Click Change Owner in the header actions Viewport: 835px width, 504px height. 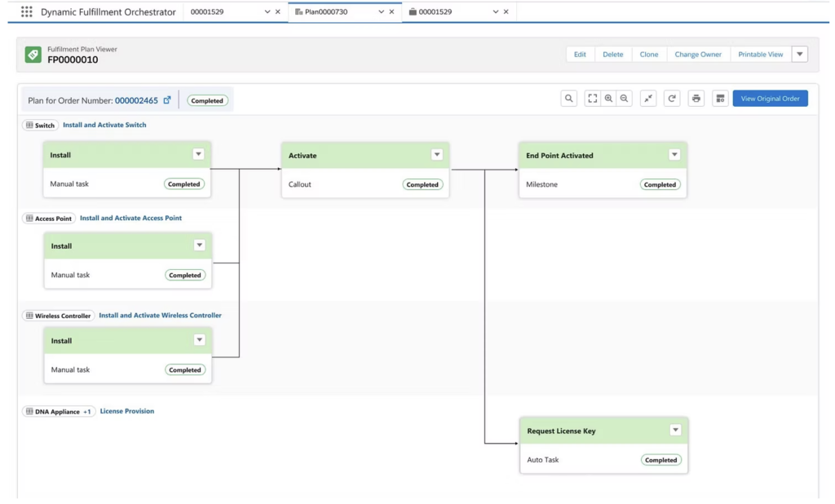698,54
